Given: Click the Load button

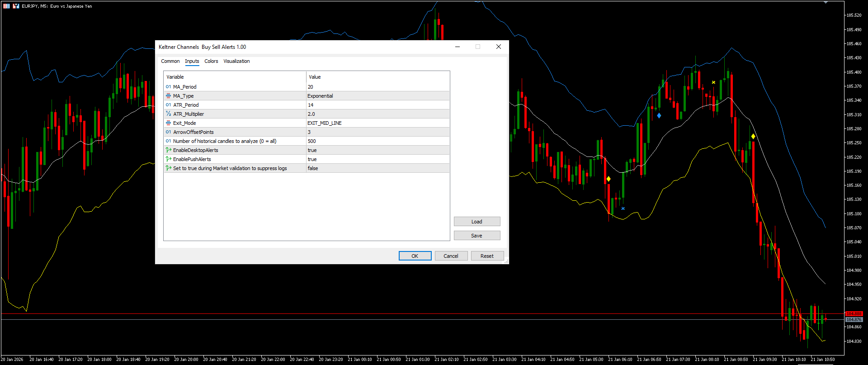Looking at the screenshot, I should (x=477, y=222).
